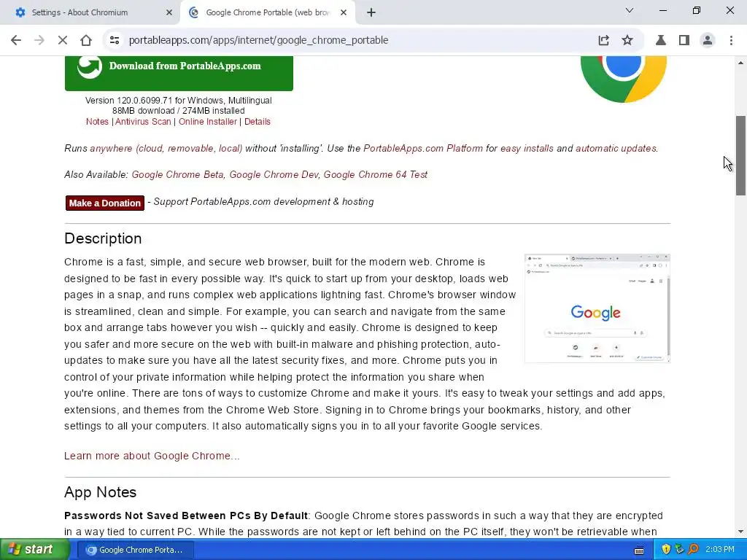Click the Make a Donation button

tap(105, 203)
